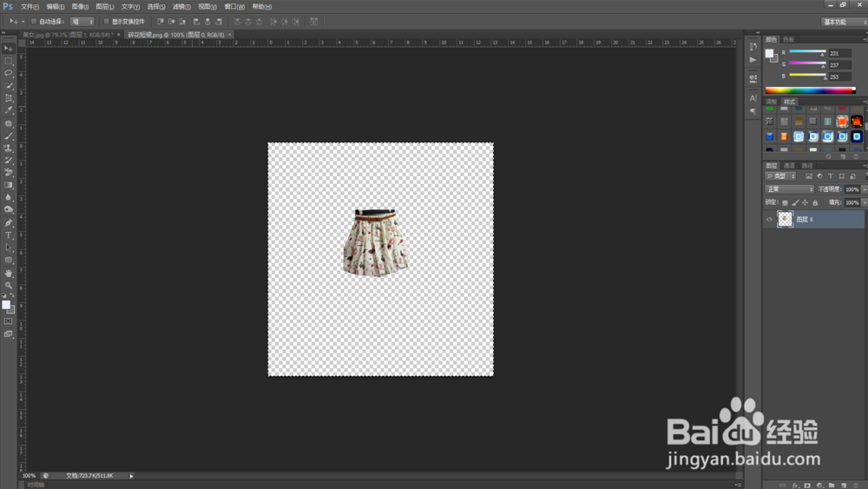
Task: Select the Gradient tool
Action: tap(9, 185)
